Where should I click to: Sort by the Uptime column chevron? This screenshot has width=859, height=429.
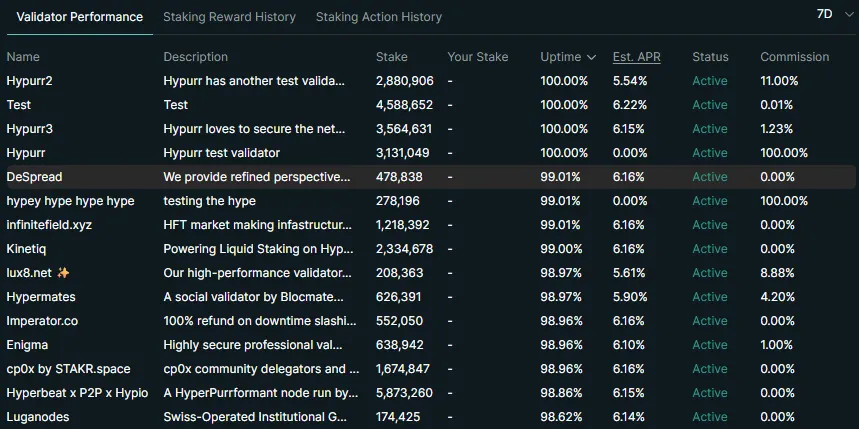[x=592, y=57]
